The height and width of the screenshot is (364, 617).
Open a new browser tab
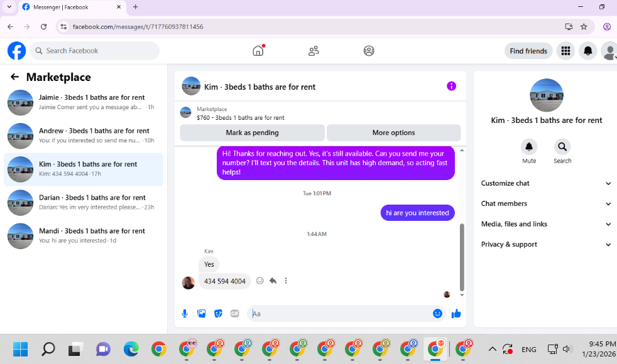click(x=135, y=7)
